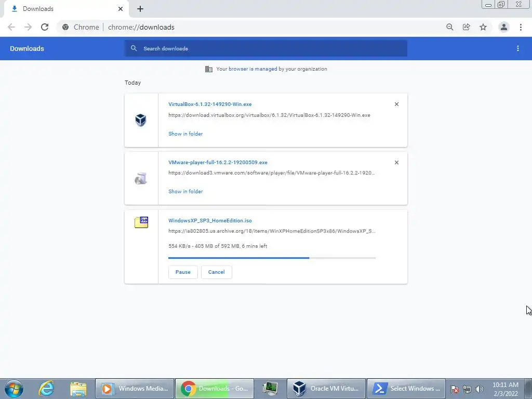Remove VirtualBox download from list
The width and height of the screenshot is (532, 399).
[396, 104]
